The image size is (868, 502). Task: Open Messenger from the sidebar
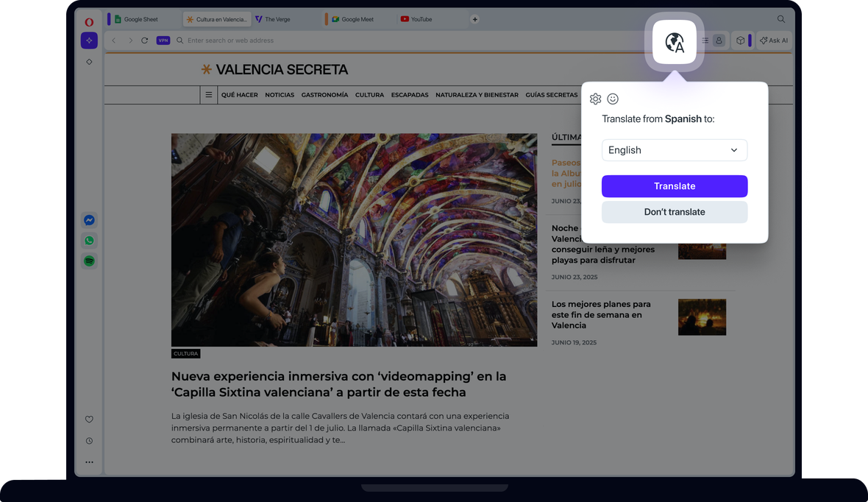tap(89, 220)
